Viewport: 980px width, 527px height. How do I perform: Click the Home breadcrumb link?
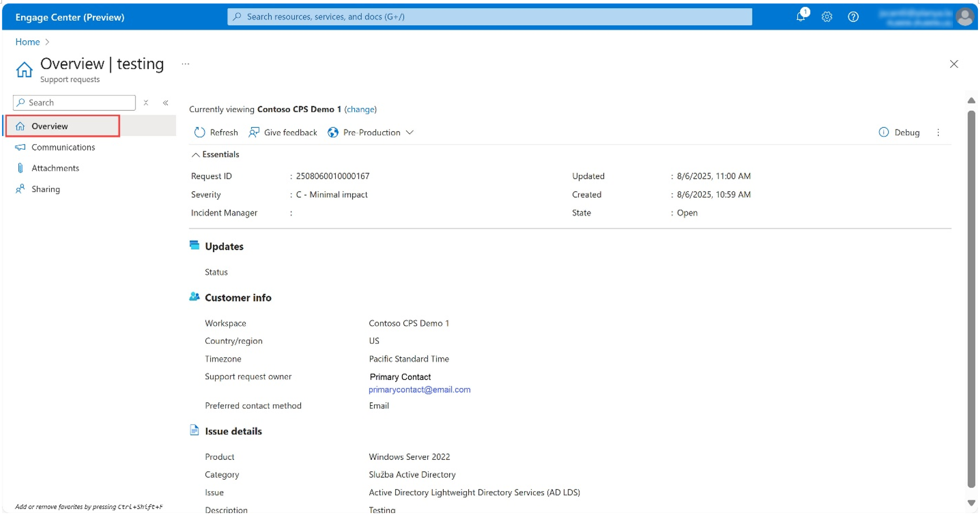click(27, 42)
